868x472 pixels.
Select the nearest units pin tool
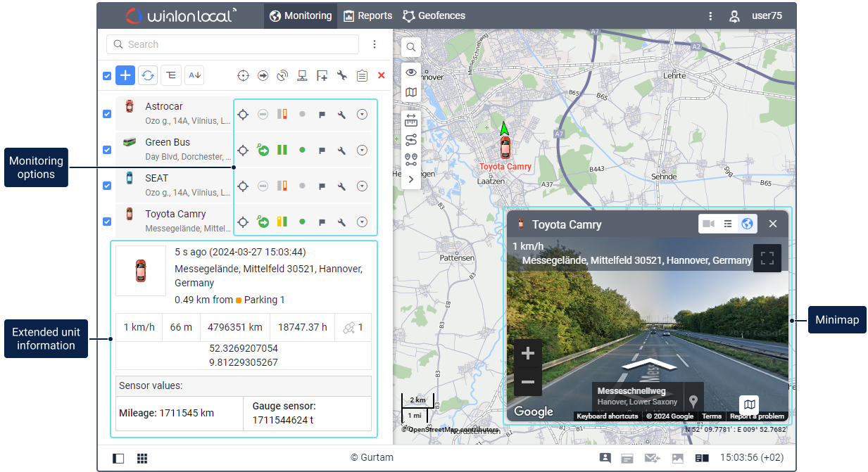pos(411,160)
